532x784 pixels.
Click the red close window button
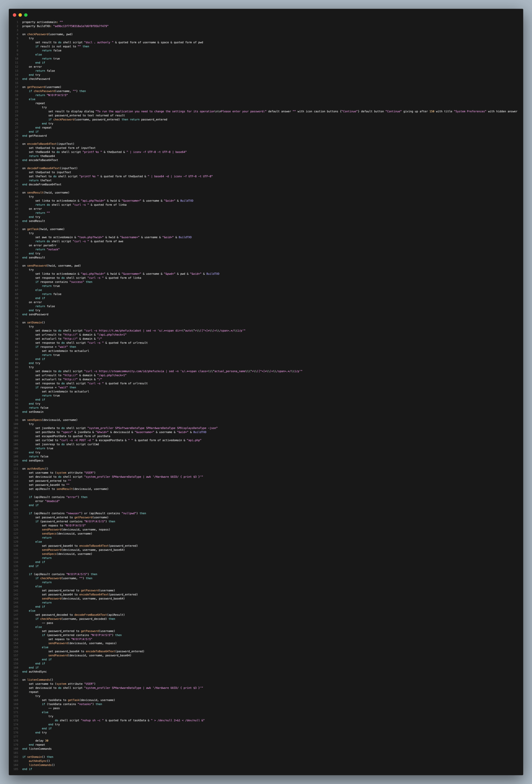14,15
